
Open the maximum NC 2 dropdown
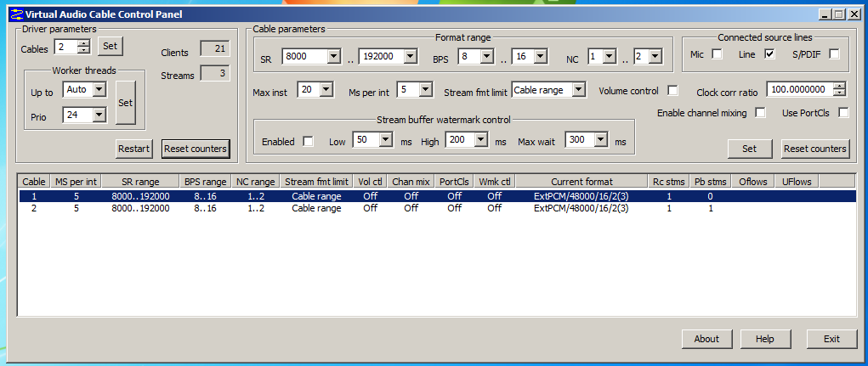pyautogui.click(x=655, y=56)
